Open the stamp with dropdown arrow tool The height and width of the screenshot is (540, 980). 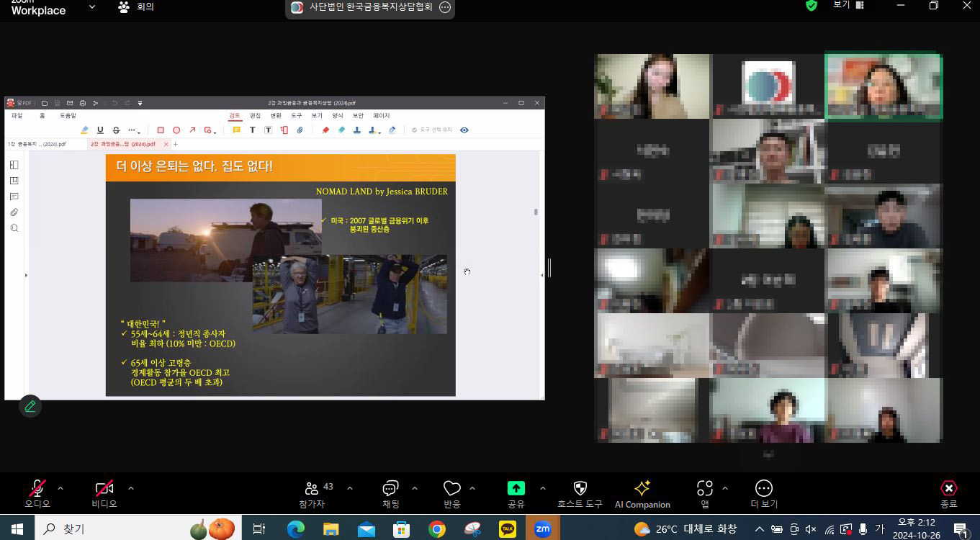pos(374,130)
